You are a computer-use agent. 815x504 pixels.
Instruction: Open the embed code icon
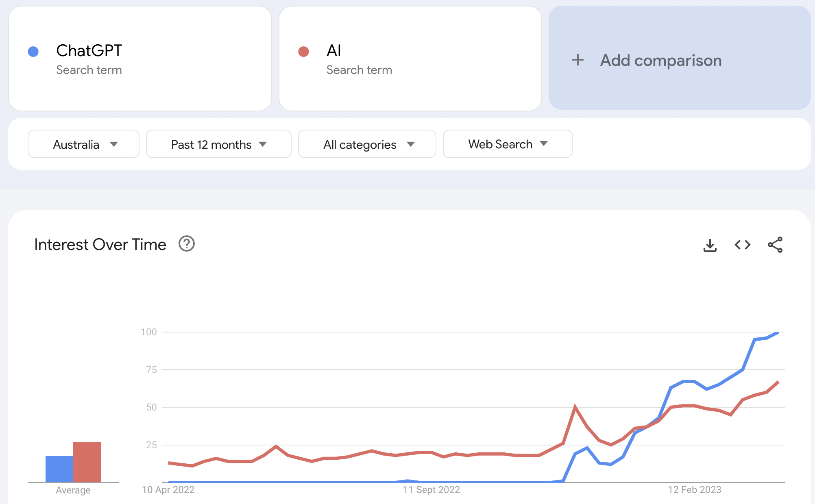click(743, 245)
